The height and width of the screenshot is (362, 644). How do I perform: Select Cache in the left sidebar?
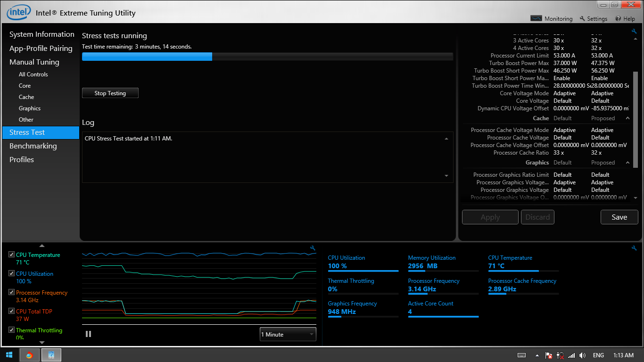26,97
